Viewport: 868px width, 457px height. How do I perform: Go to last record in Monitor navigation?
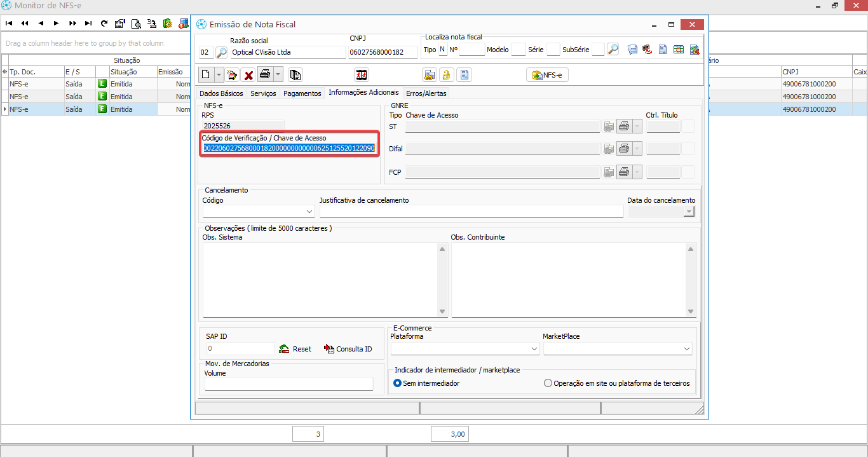tap(88, 24)
